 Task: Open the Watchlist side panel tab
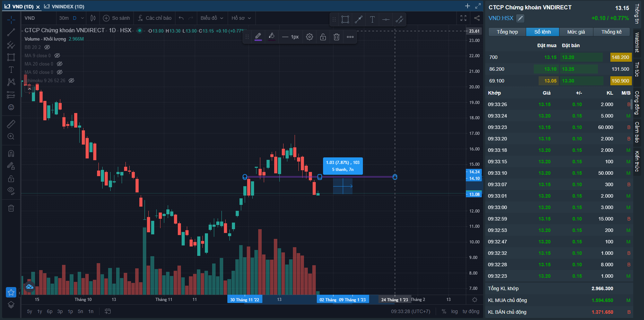point(637,42)
